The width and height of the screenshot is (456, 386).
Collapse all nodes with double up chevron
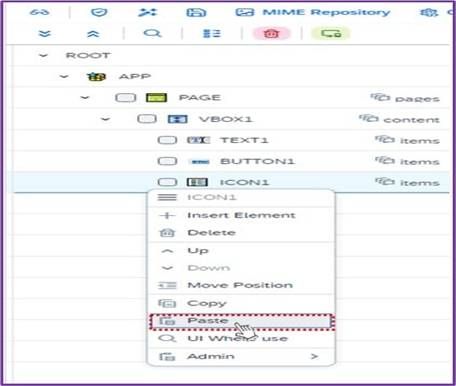(93, 34)
